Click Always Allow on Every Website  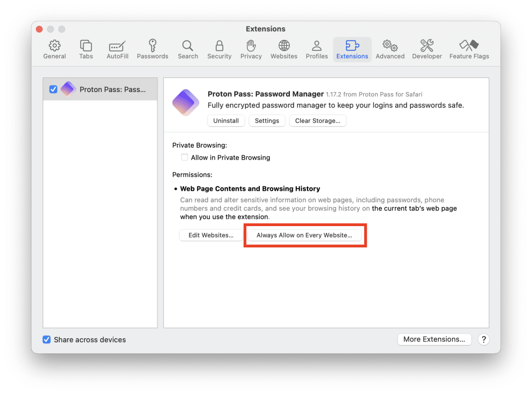(305, 235)
